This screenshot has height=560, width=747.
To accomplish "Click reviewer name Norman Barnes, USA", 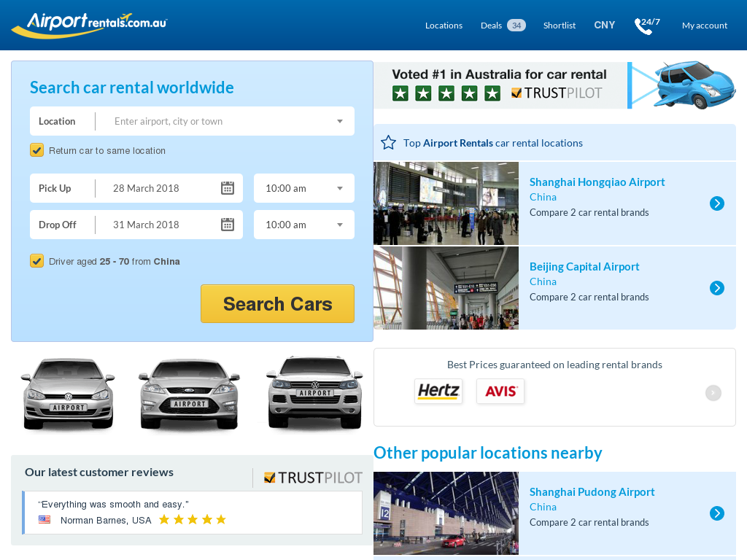I will (x=106, y=520).
